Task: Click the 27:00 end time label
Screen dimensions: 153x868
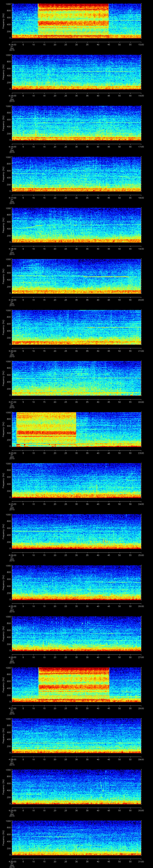Action: click(141, 657)
